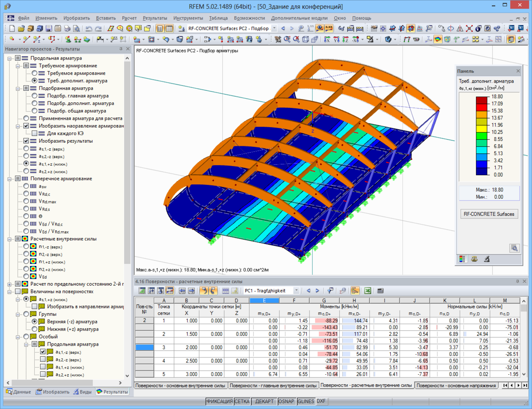Viewport: 532px width, 409px height.
Task: Open the 'Результаты' menu
Action: click(155, 18)
